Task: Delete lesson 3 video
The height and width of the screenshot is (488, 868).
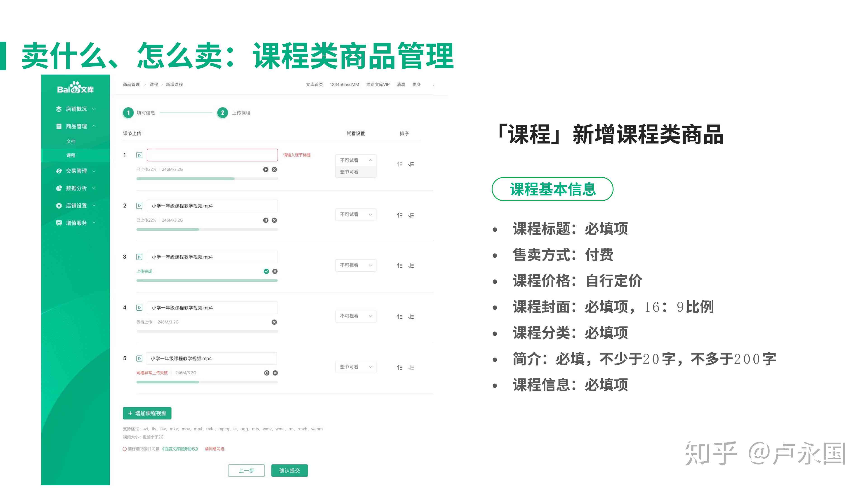Action: point(275,271)
